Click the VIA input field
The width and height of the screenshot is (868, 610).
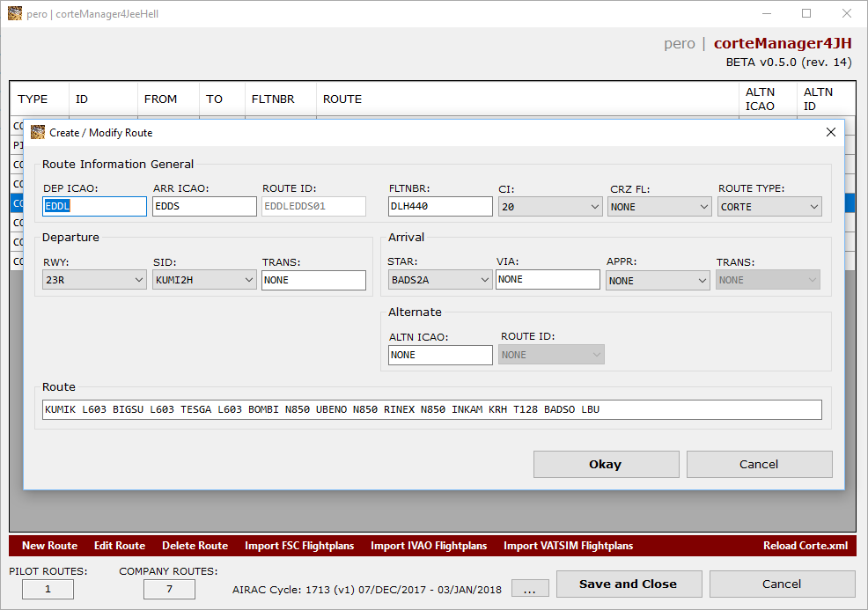pos(548,280)
